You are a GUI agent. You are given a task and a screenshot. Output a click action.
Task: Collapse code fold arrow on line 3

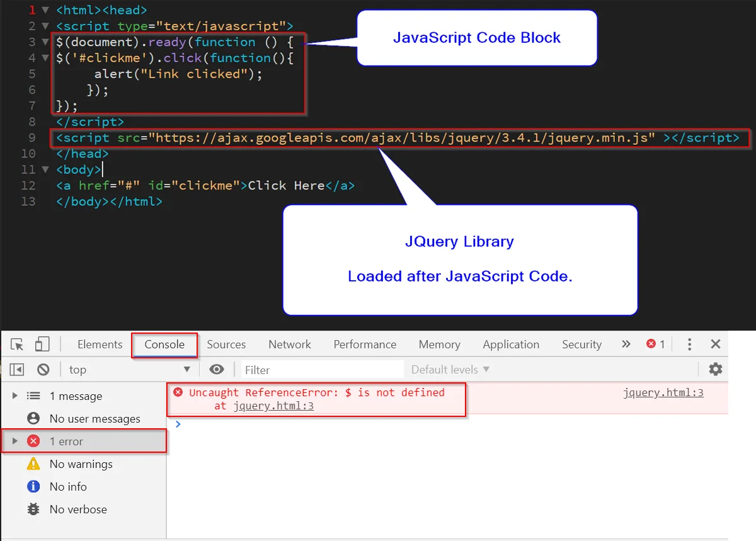45,42
